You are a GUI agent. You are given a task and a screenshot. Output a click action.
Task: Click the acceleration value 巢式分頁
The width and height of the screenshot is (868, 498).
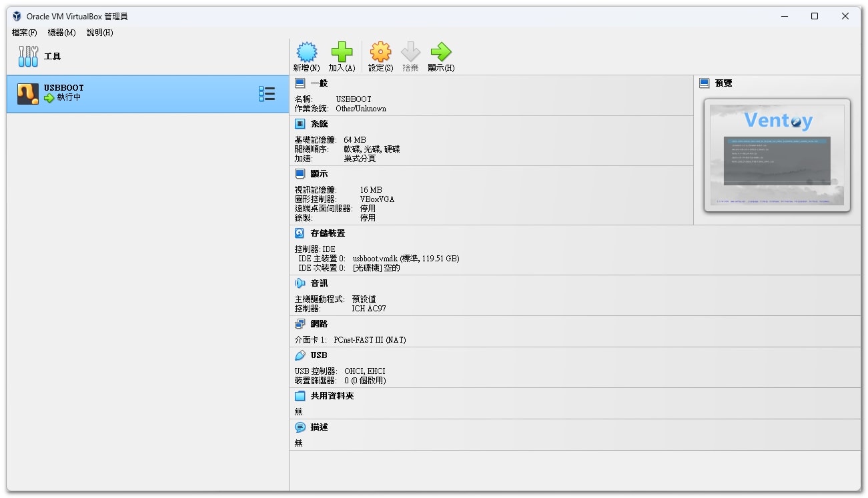(360, 159)
